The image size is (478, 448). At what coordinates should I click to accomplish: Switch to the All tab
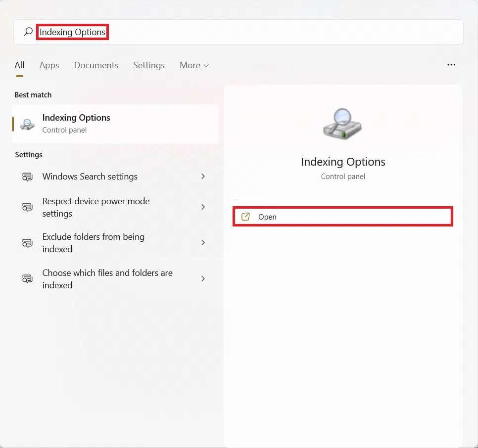pyautogui.click(x=19, y=65)
